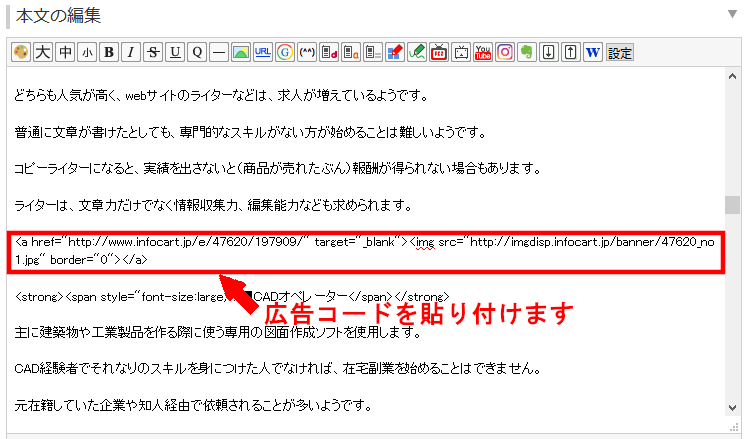The image size is (749, 439).
Task: Click the editor resize grip corner
Action: [734, 427]
